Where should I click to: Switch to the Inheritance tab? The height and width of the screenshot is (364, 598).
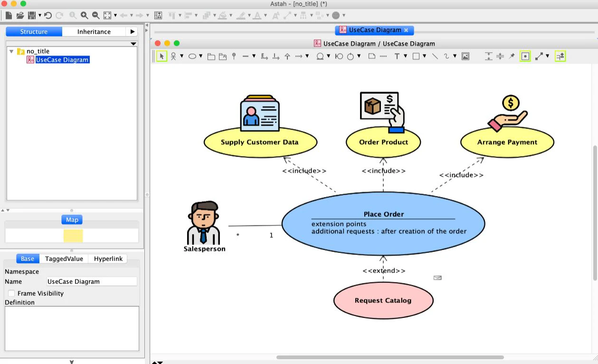(x=94, y=31)
